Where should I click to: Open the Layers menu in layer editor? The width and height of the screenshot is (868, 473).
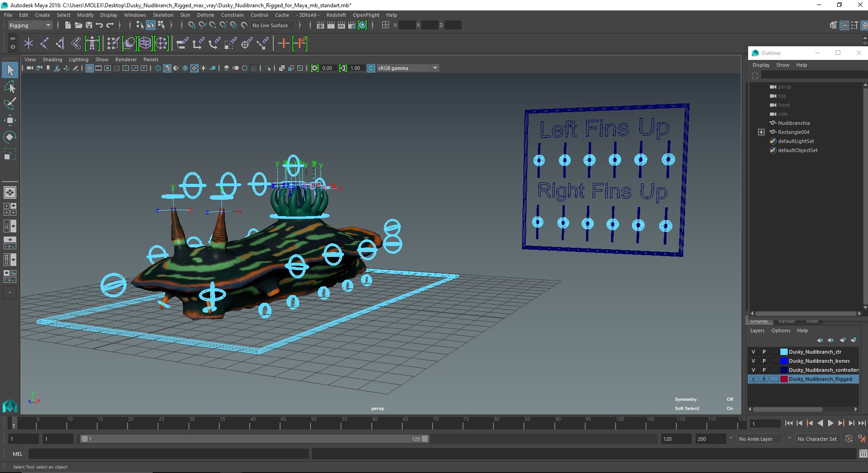(757, 330)
